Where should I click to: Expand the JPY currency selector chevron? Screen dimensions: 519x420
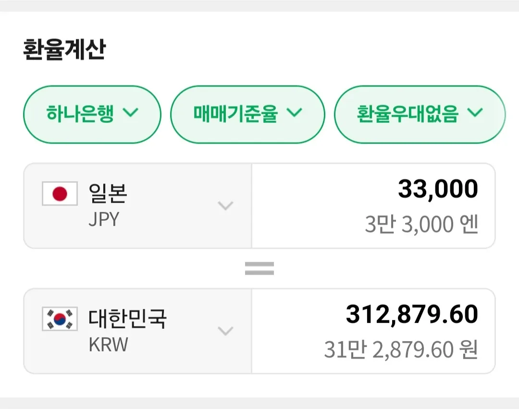[x=225, y=206]
